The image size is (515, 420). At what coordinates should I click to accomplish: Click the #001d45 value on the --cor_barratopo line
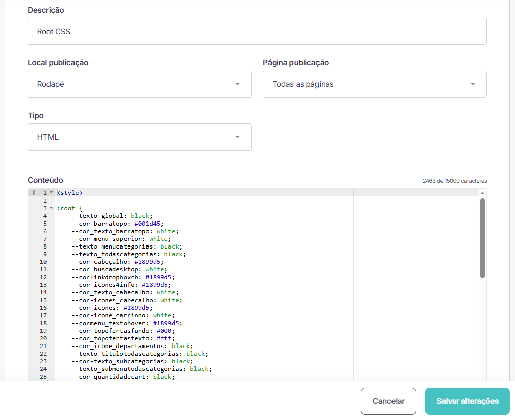[147, 224]
